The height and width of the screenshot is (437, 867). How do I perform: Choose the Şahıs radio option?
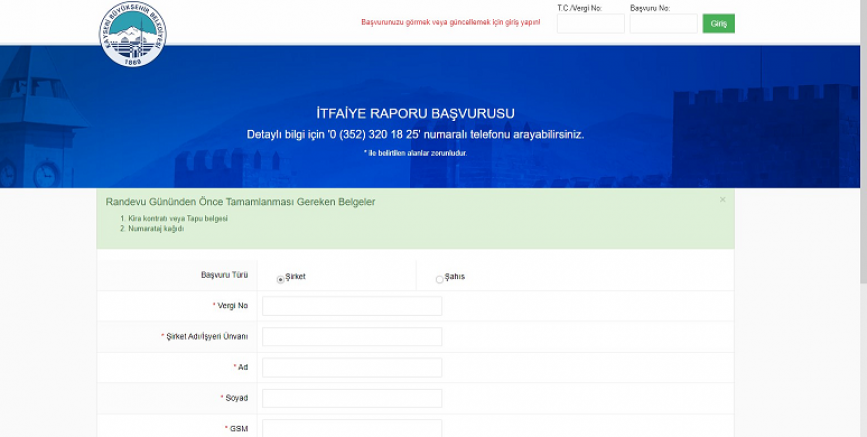click(440, 279)
